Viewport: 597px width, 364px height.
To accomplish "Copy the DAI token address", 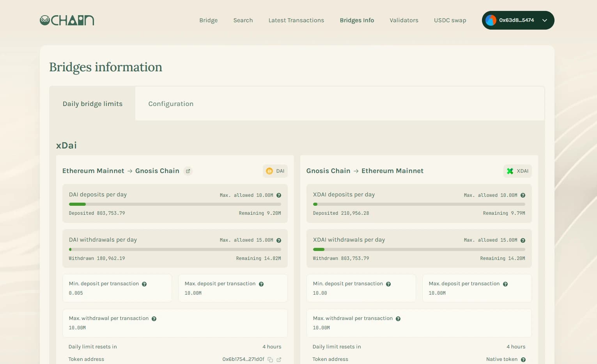I will tap(270, 360).
